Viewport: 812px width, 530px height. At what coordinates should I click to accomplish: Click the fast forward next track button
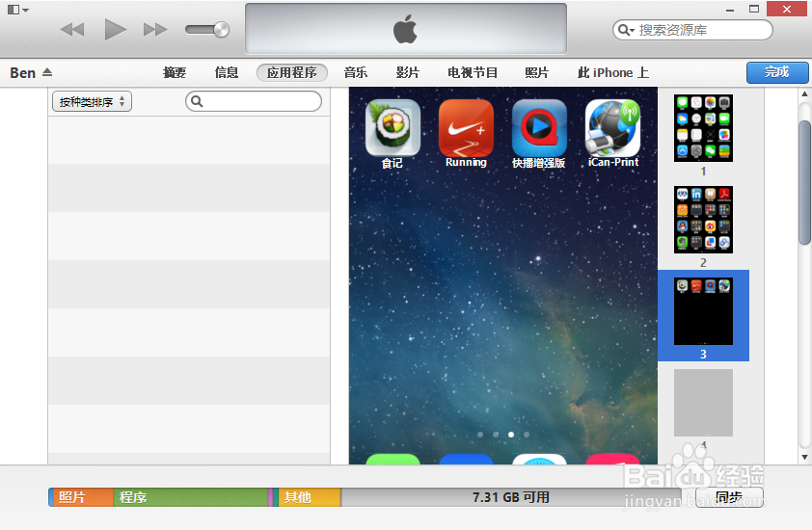(155, 30)
